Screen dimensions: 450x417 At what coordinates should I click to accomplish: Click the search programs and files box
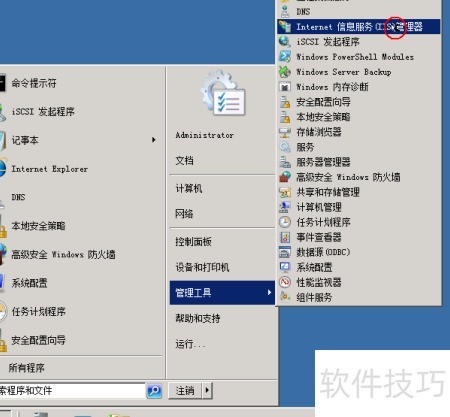click(72, 391)
